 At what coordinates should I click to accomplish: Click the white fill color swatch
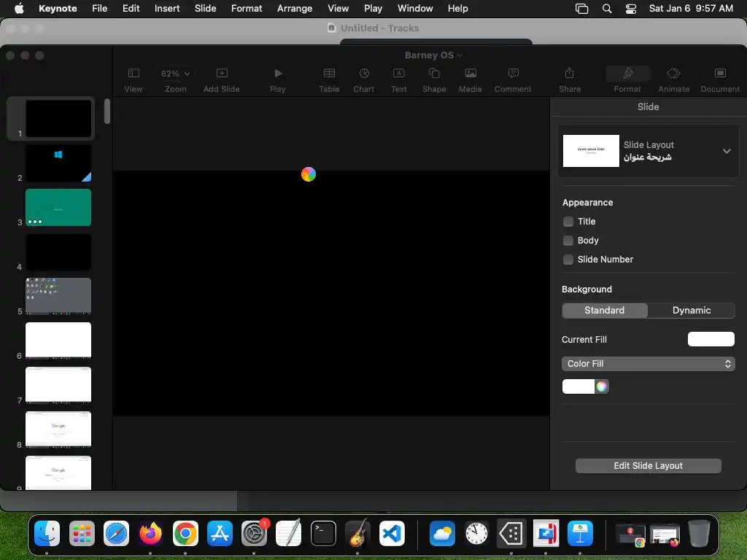(578, 386)
